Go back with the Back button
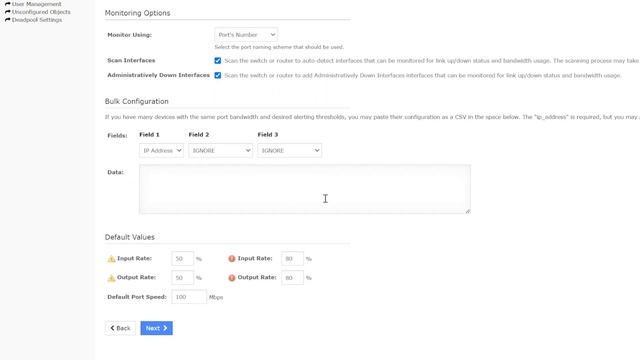The height and width of the screenshot is (360, 640). (x=120, y=328)
